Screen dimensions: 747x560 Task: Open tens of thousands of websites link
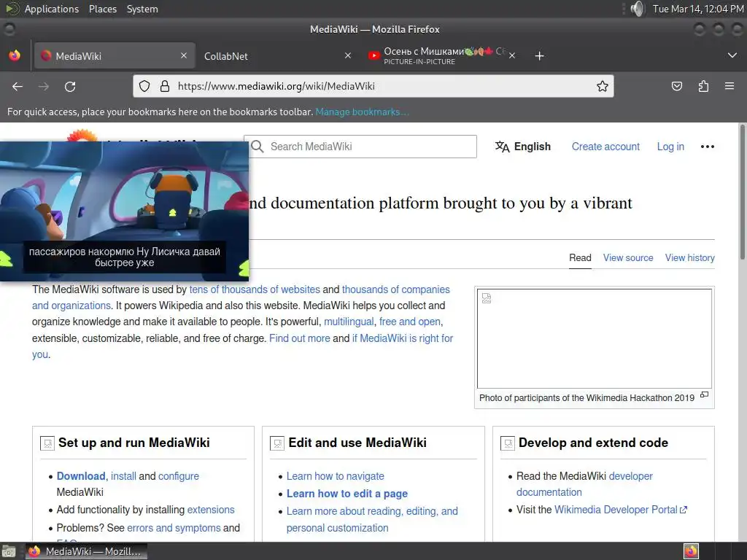[255, 289]
